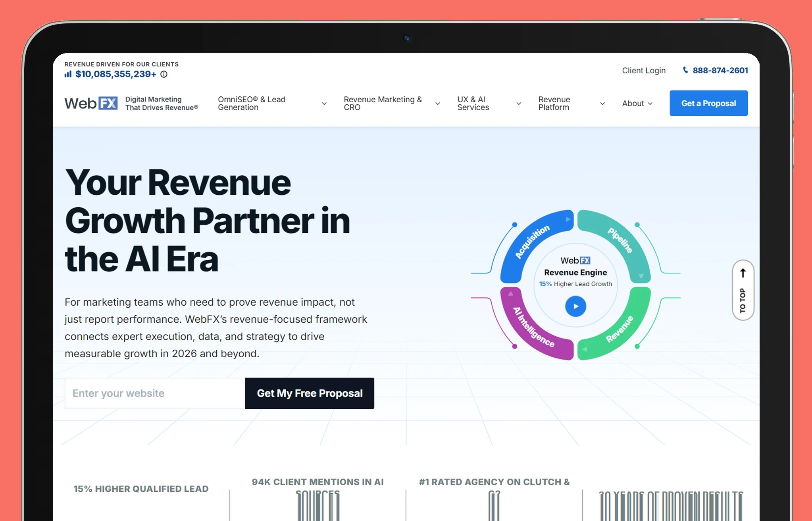Open the UX & AI Services menu
812x521 pixels.
tap(473, 103)
